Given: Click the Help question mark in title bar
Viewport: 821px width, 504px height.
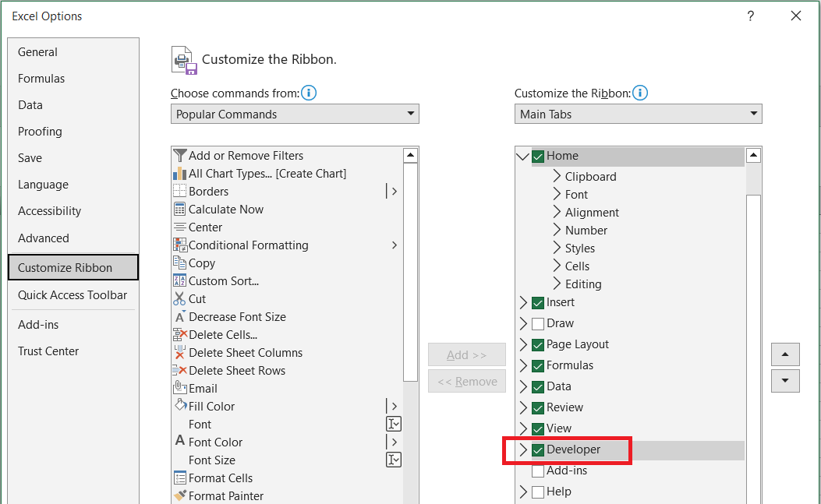Looking at the screenshot, I should click(x=751, y=16).
